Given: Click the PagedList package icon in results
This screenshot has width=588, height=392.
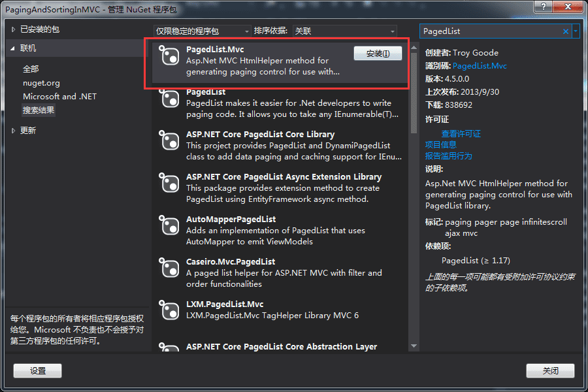Looking at the screenshot, I should (x=169, y=98).
